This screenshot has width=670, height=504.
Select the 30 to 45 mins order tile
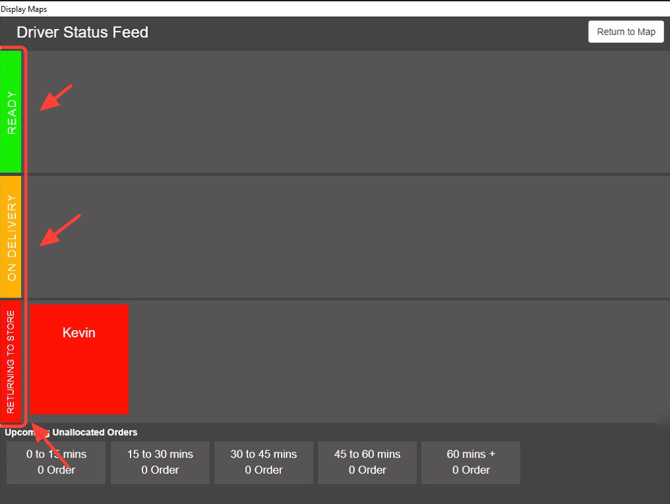click(264, 463)
